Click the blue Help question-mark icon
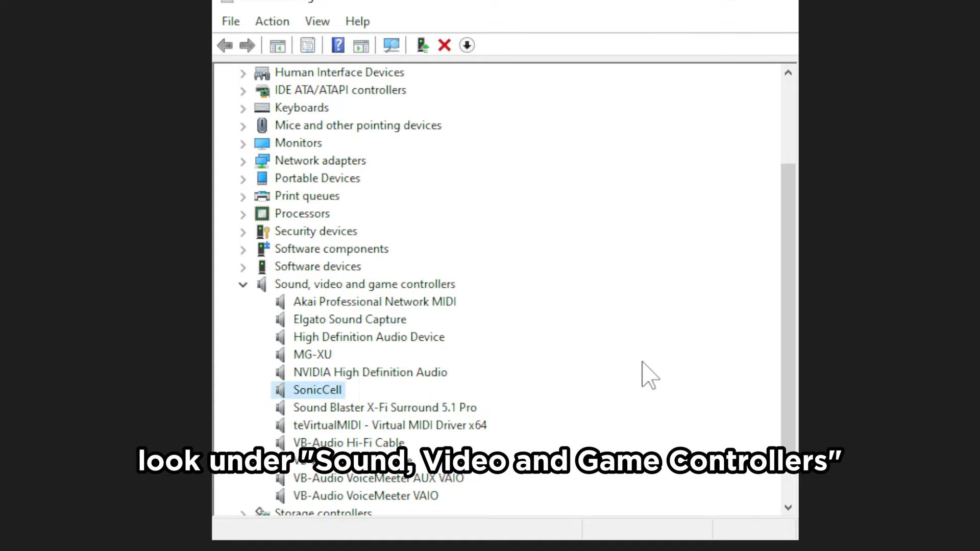This screenshot has height=551, width=980. pyautogui.click(x=338, y=45)
